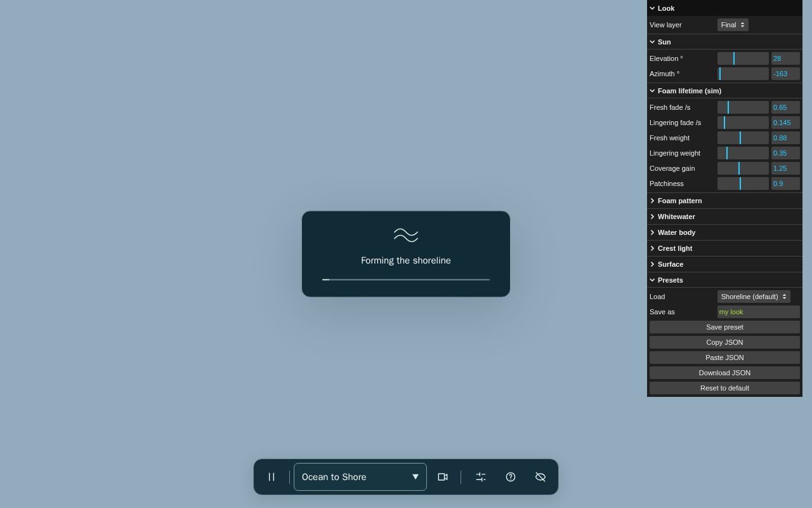Expand the Whitewater section
The height and width of the screenshot is (508, 812).
[x=724, y=217]
